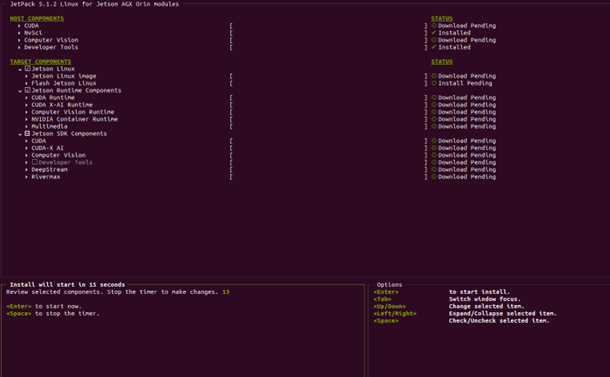Expand the Flash Jetson Linux arrow
The width and height of the screenshot is (610, 377).
tap(26, 83)
